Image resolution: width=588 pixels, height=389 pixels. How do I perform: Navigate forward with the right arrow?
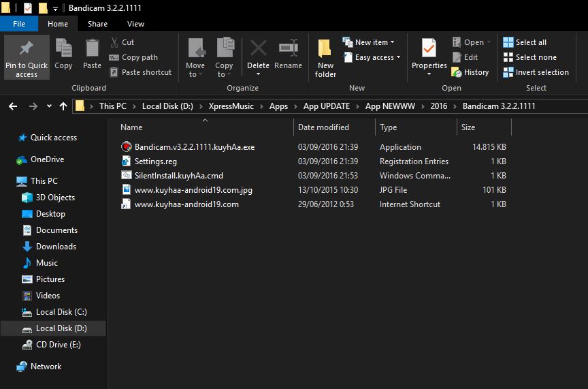tap(33, 106)
